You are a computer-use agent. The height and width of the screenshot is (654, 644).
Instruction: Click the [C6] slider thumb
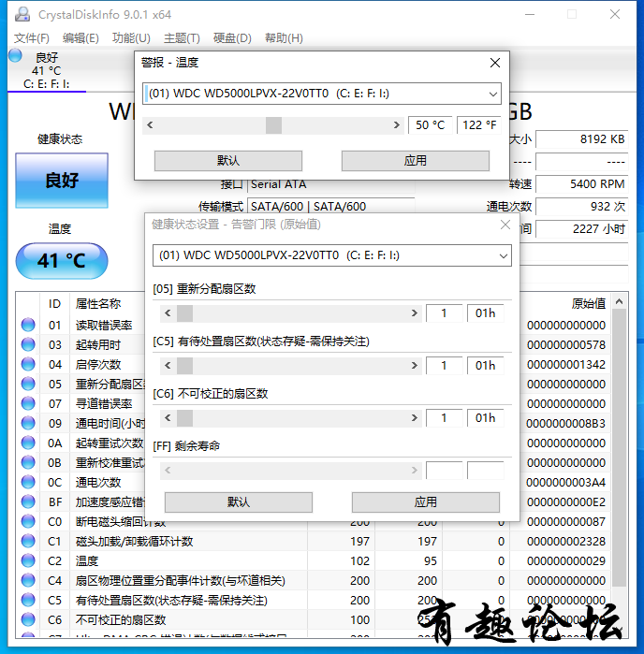click(185, 418)
